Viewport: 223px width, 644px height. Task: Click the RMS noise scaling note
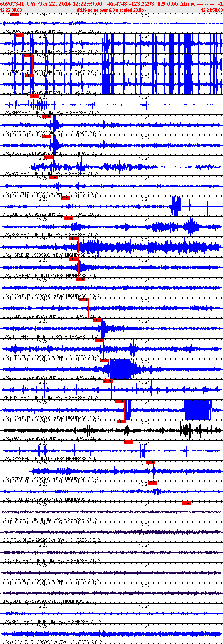pos(112,10)
